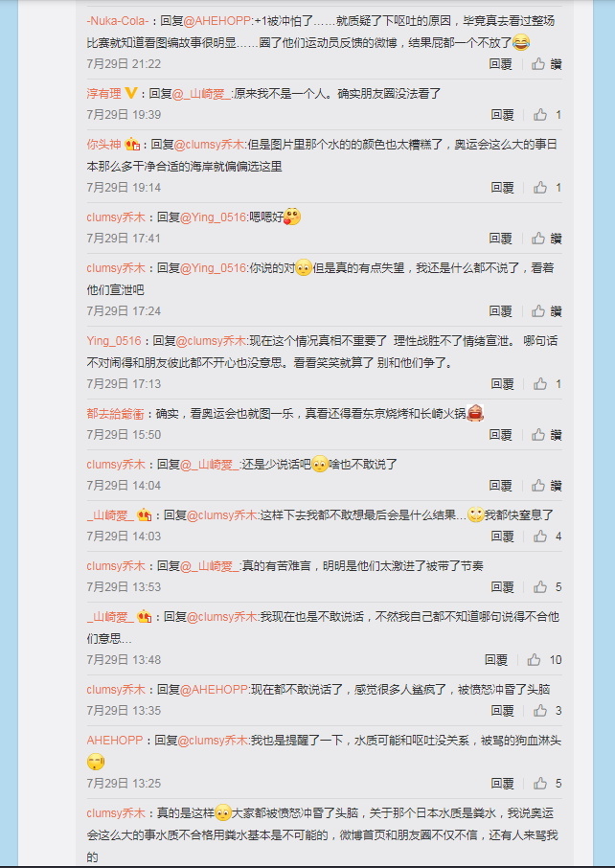
Task: Like the -Nuka-Cola- comment with thumbs-up icon
Action: coord(546,64)
